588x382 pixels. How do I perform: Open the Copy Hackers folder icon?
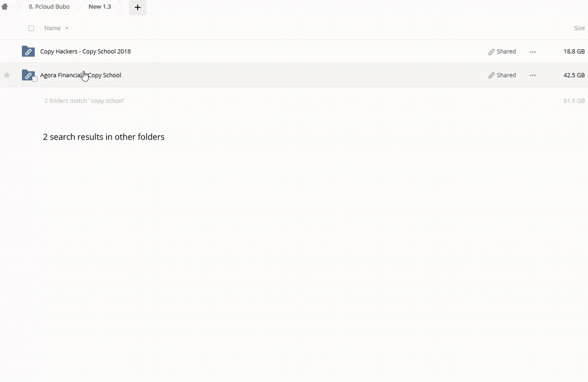point(28,51)
